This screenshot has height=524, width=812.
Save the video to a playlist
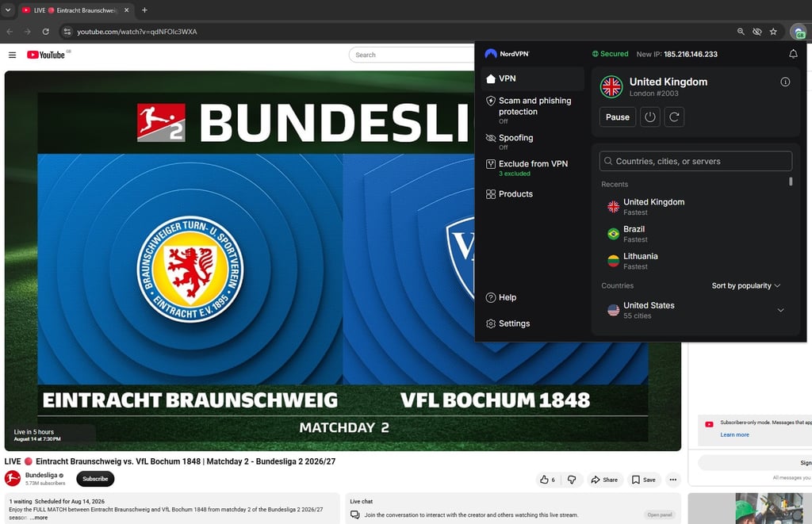tap(644, 480)
